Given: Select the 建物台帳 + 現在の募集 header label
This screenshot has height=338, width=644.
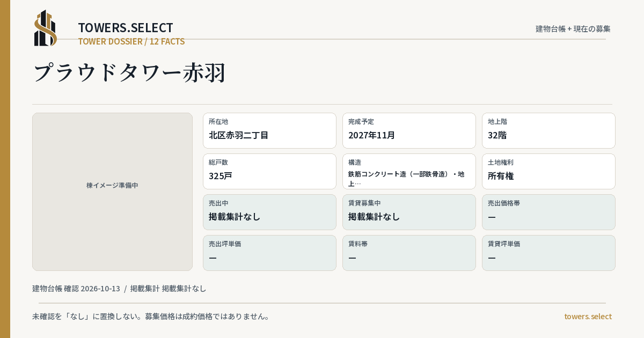Looking at the screenshot, I should 573,29.
